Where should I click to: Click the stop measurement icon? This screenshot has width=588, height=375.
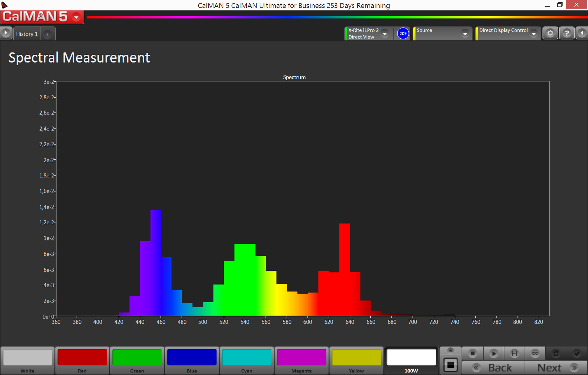point(472,353)
